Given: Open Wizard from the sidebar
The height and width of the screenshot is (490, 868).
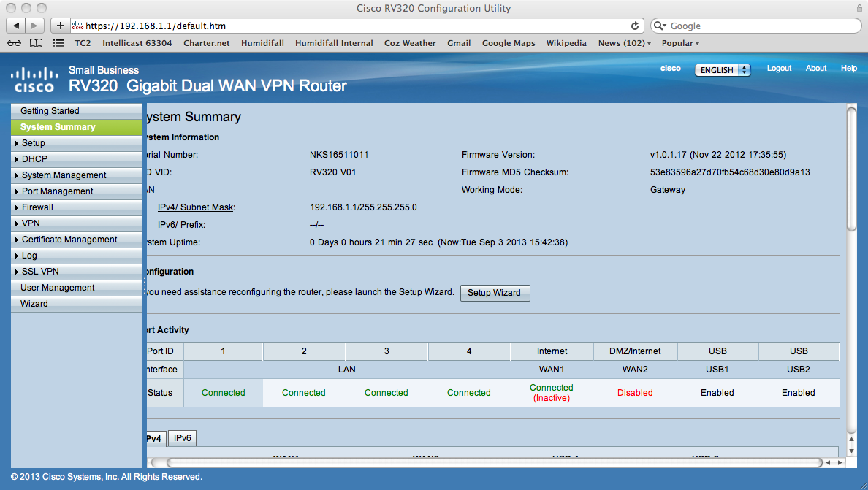Looking at the screenshot, I should (77, 304).
